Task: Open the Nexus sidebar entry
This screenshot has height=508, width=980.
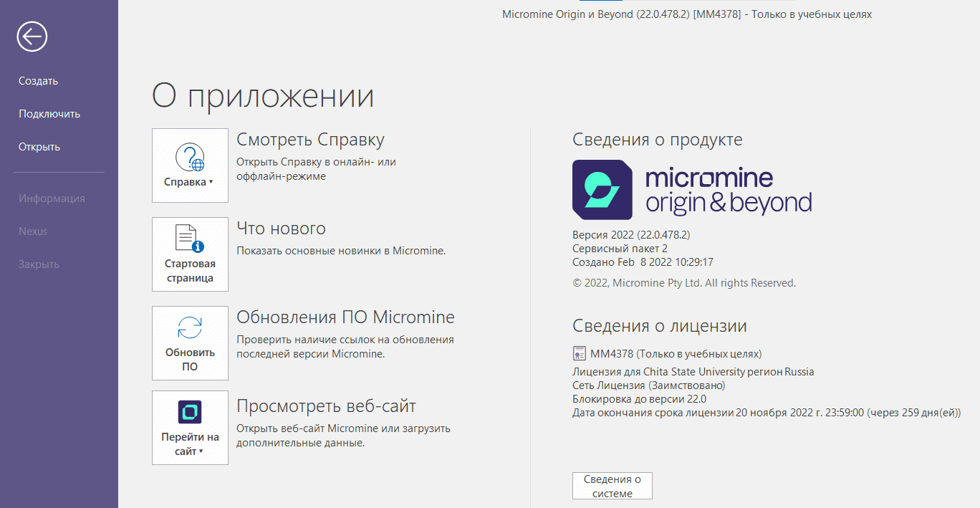Action: [x=33, y=231]
